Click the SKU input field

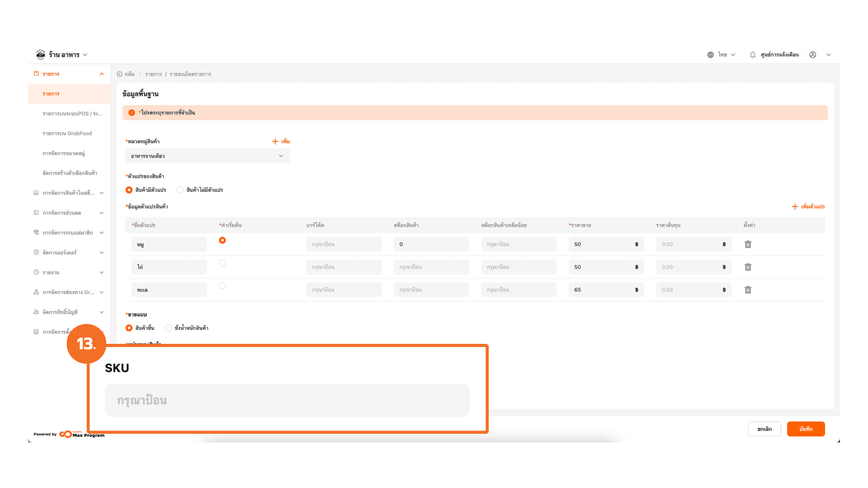pyautogui.click(x=287, y=400)
